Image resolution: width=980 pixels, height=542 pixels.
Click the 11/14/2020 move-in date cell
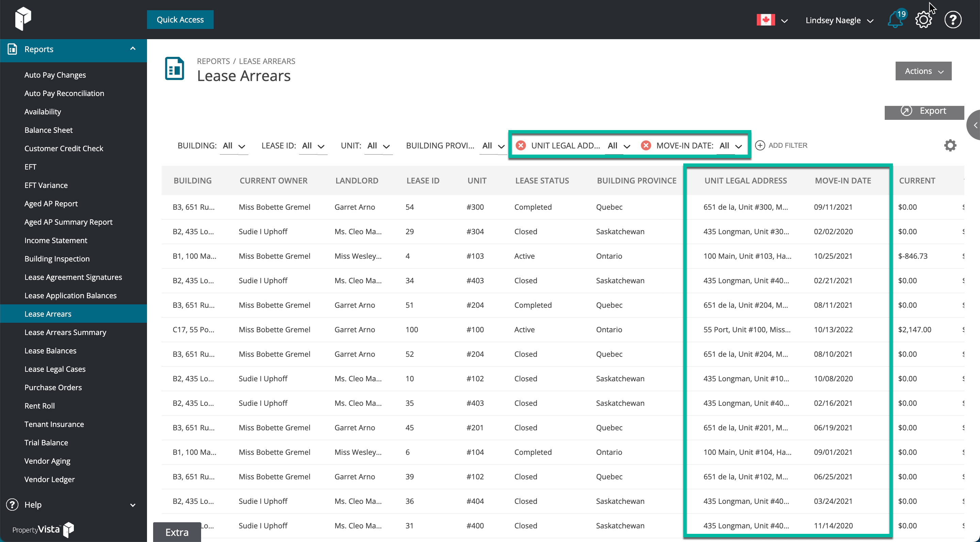(x=833, y=526)
